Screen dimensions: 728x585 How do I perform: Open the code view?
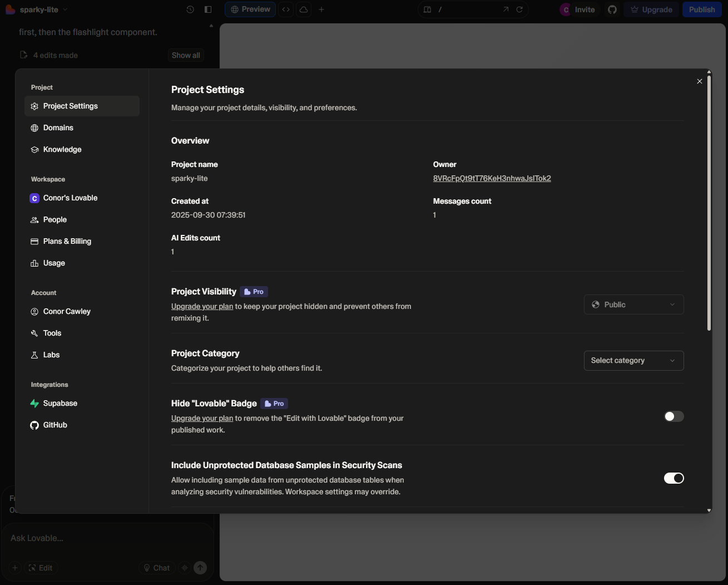coord(285,9)
